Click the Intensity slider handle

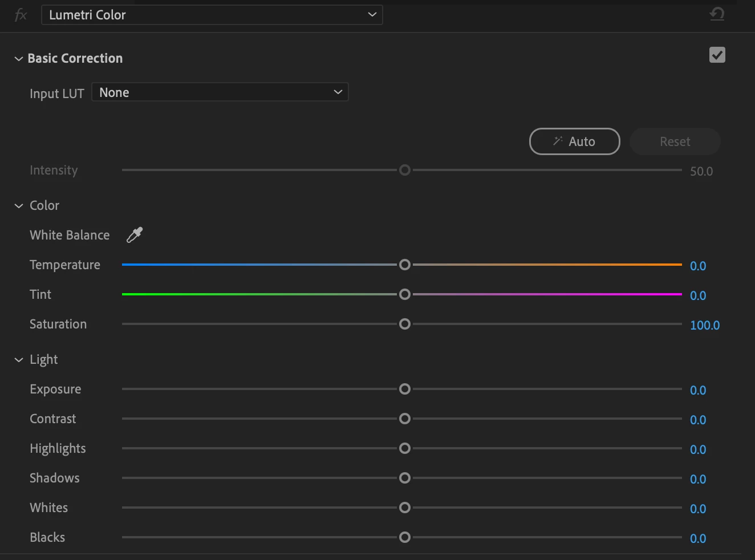point(405,170)
